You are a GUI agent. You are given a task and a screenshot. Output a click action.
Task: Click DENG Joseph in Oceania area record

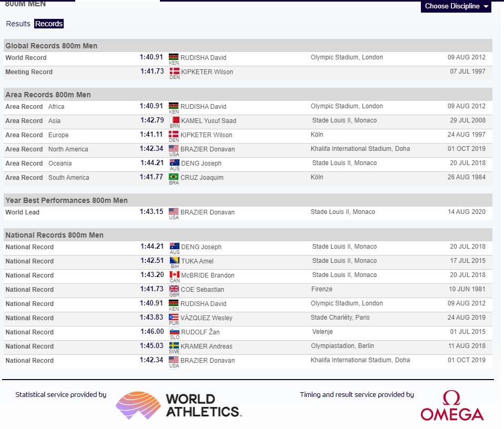coord(201,164)
